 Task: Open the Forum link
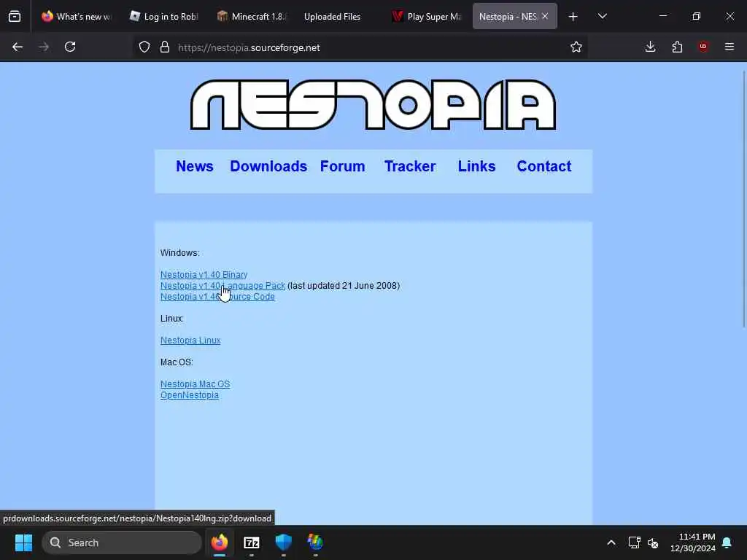click(x=343, y=166)
